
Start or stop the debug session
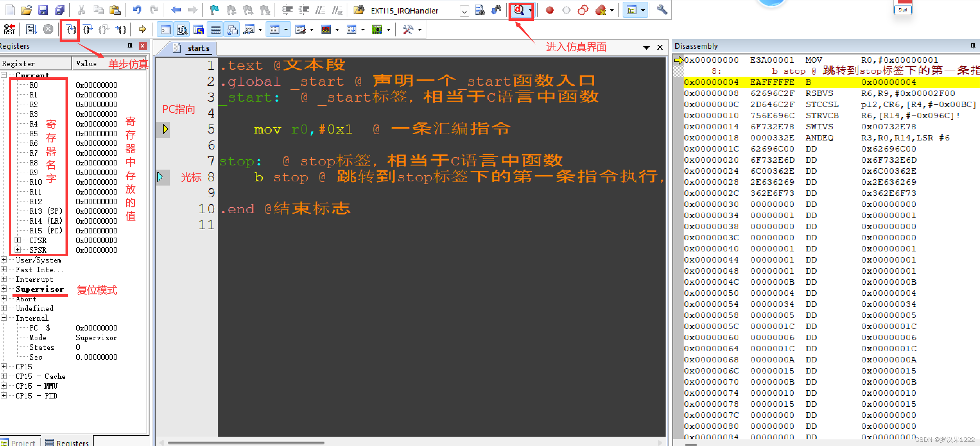point(519,10)
